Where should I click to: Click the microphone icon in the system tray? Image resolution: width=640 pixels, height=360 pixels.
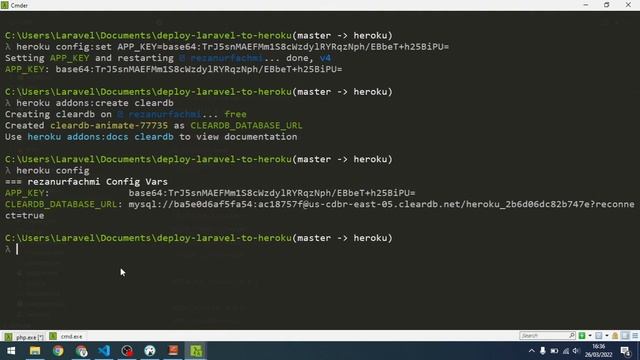click(x=542, y=351)
